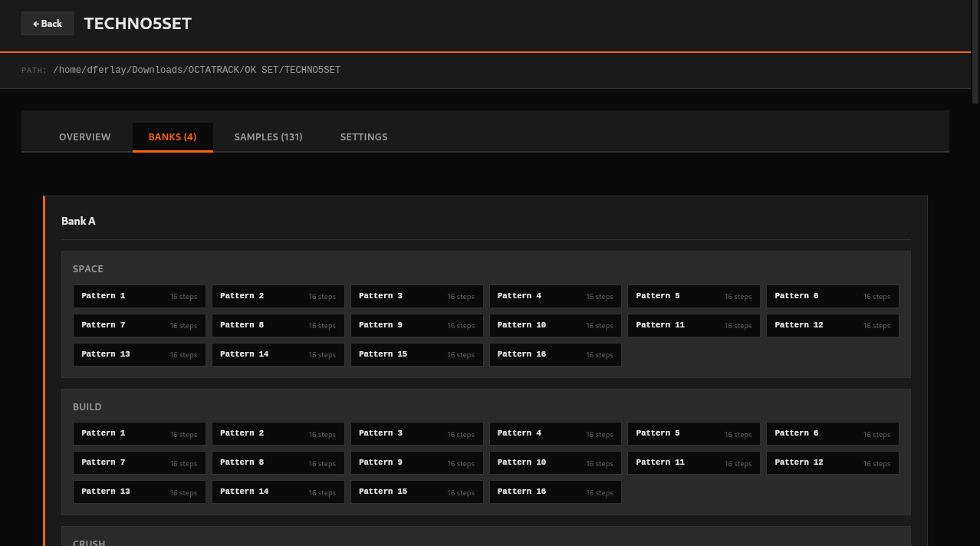This screenshot has height=546, width=980.
Task: Click the SPACE part heading
Action: click(x=88, y=269)
